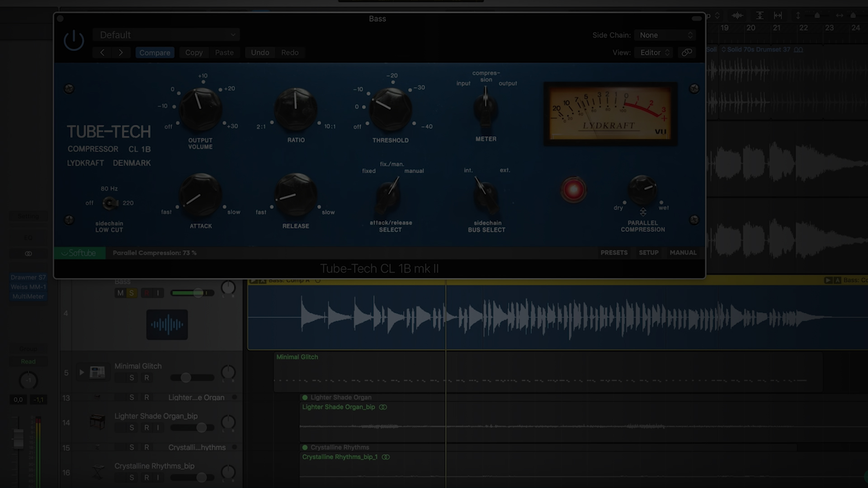Go to previous preset arrow

(102, 52)
